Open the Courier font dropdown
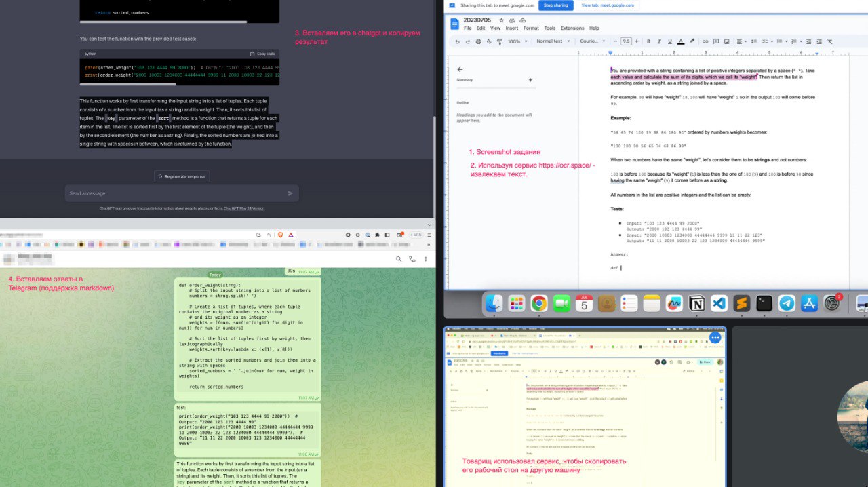The width and height of the screenshot is (868, 487). [593, 41]
